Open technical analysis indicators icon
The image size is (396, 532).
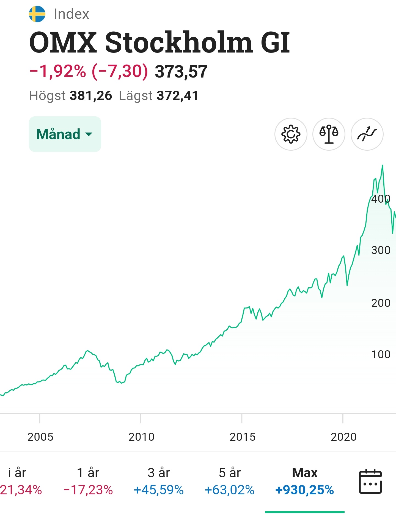(367, 134)
